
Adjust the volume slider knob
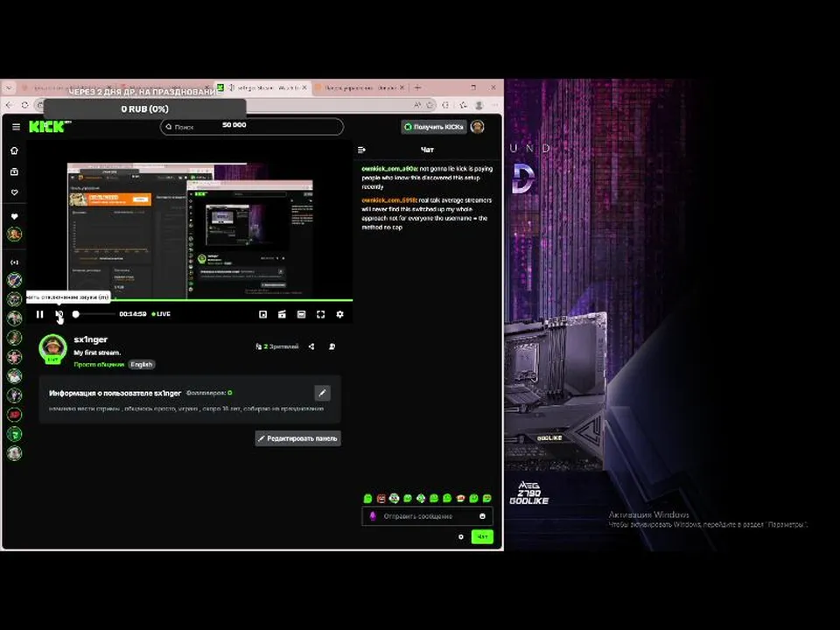76,314
